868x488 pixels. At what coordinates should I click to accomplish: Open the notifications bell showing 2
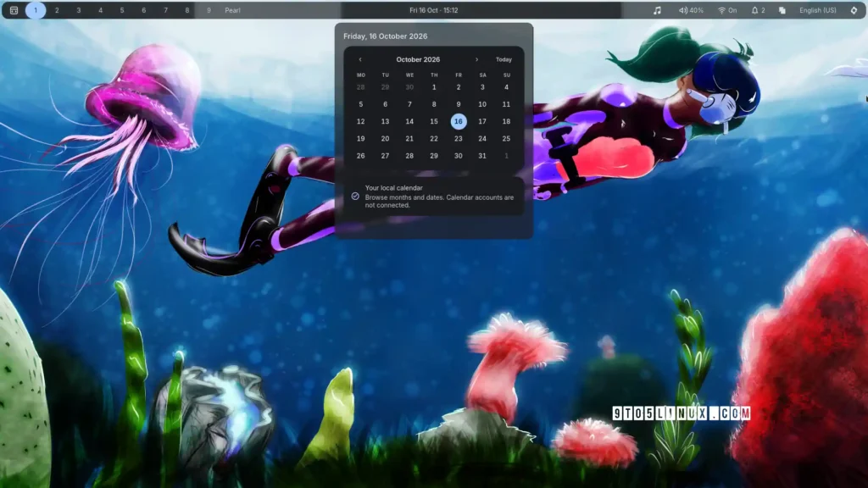[758, 10]
